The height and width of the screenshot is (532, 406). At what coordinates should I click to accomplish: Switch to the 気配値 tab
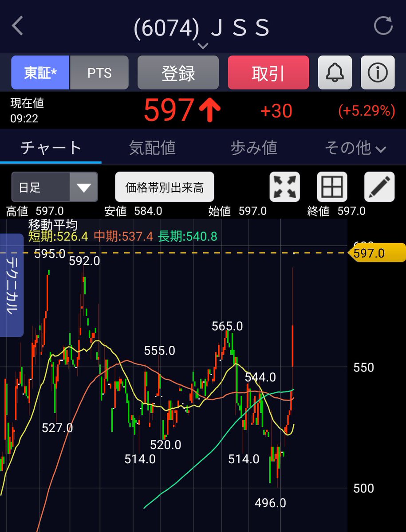pos(152,148)
